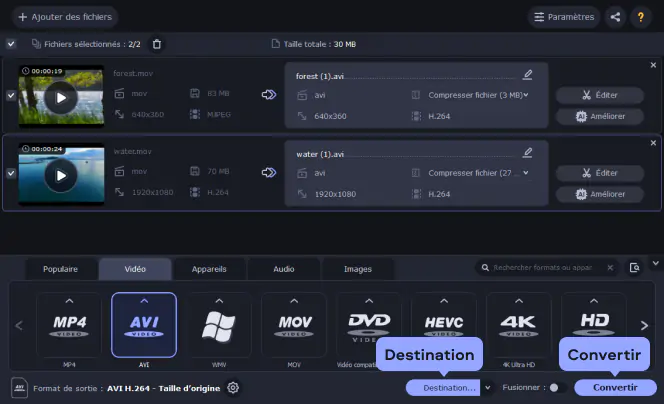Delete selected files with trash icon
The width and height of the screenshot is (664, 404).
pyautogui.click(x=157, y=44)
